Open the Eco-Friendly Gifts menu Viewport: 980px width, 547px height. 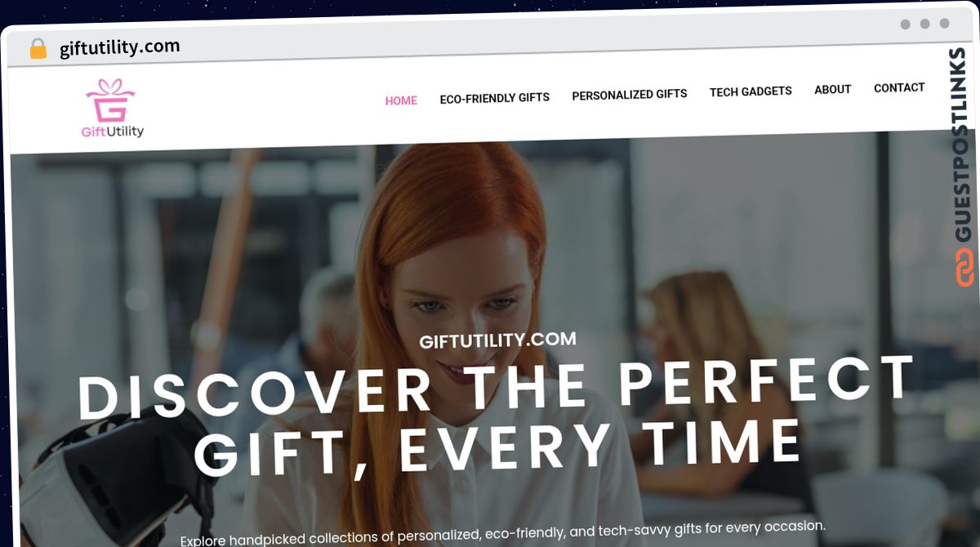click(494, 98)
